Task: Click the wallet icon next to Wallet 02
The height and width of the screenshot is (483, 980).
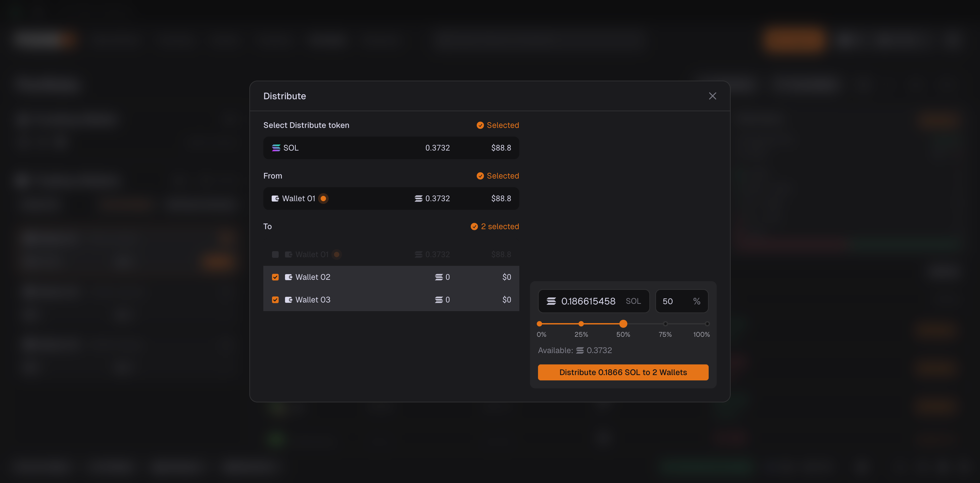Action: coord(288,277)
